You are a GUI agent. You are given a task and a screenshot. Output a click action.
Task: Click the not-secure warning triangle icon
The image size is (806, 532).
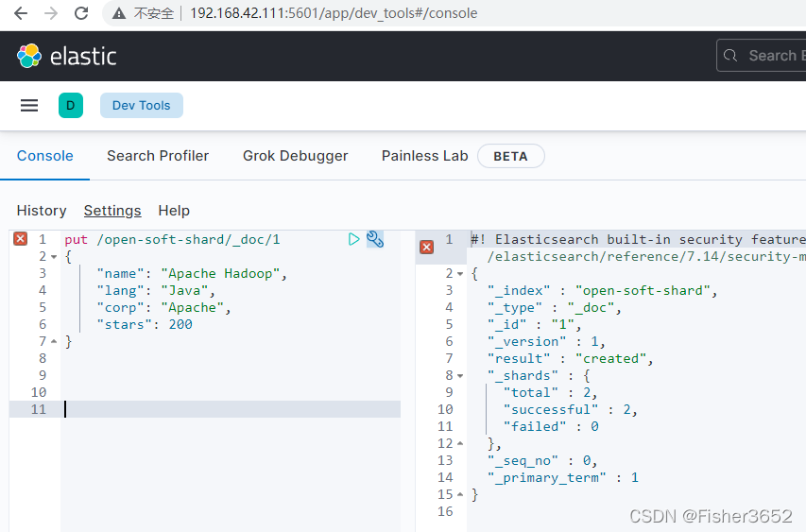coord(119,13)
